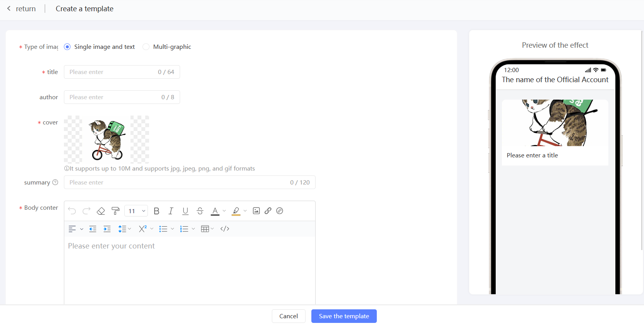
Task: Expand the font color dropdown arrow
Action: point(224,211)
